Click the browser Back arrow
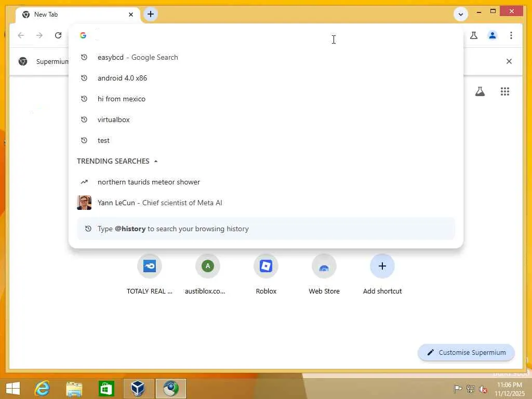Image resolution: width=532 pixels, height=399 pixels. click(x=21, y=35)
